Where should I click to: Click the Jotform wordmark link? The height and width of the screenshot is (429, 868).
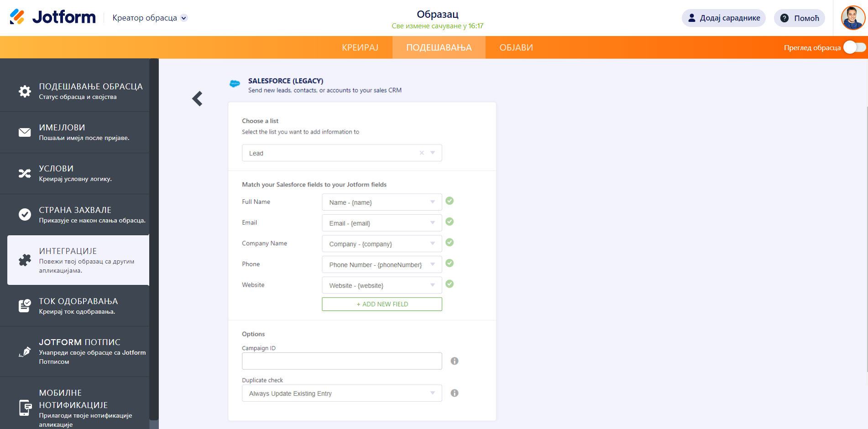coord(64,17)
